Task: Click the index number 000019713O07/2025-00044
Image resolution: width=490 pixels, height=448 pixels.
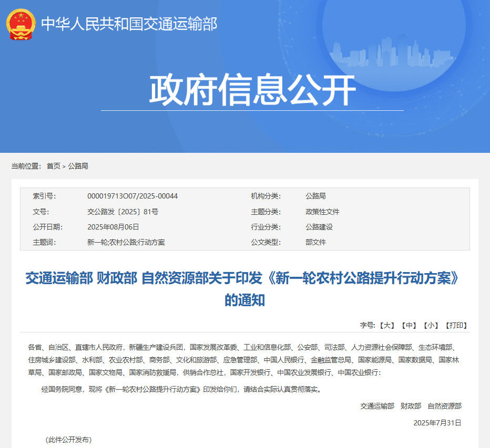Action: coord(132,196)
